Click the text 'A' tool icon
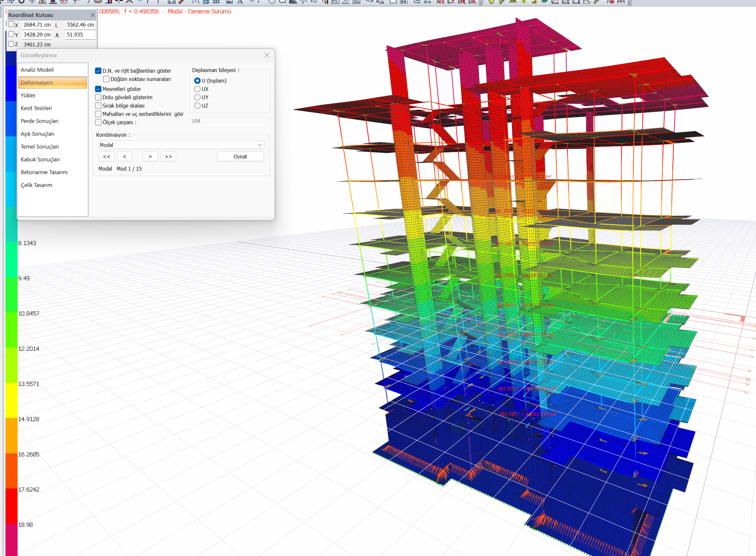756x556 pixels. click(x=240, y=2)
